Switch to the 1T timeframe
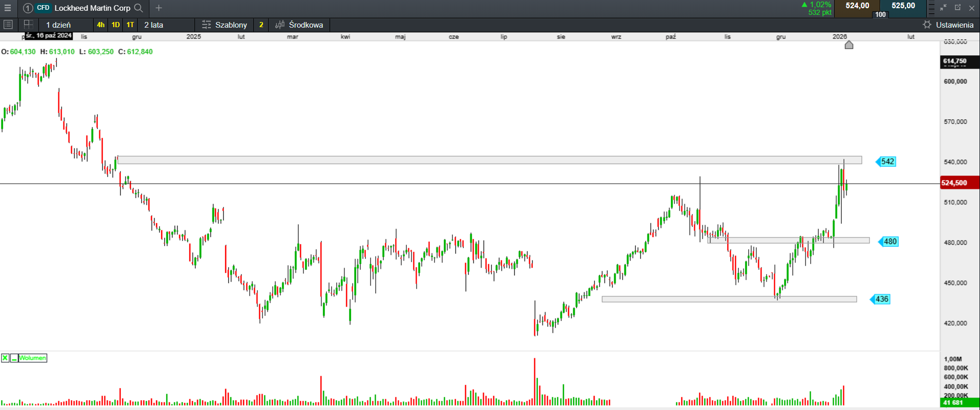Screen dimensions: 980x410 coord(130,25)
